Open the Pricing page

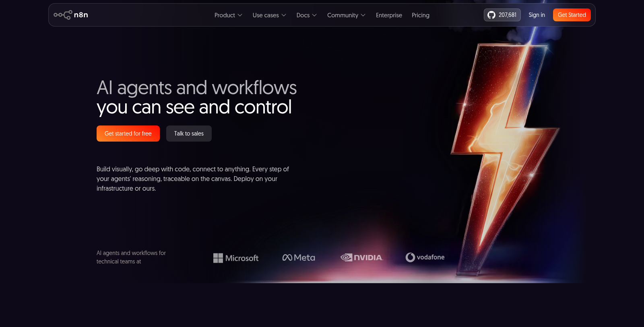pyautogui.click(x=420, y=15)
